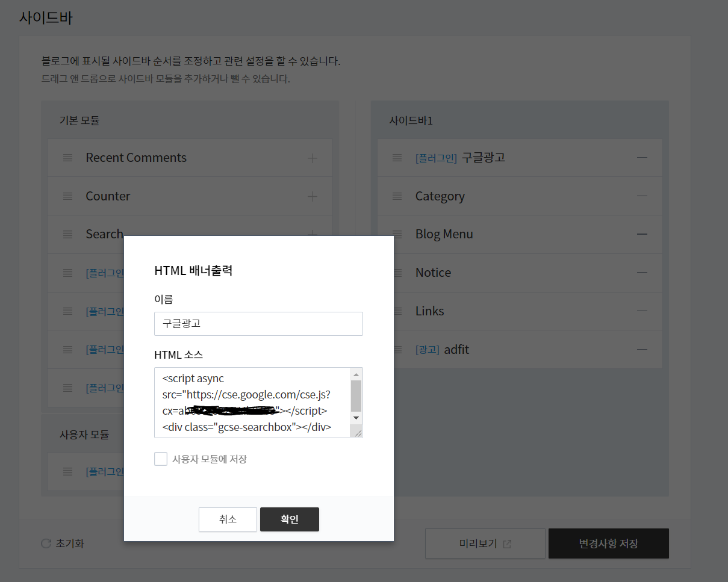Image resolution: width=728 pixels, height=582 pixels.
Task: Open 미리보기 preview
Action: (x=485, y=543)
